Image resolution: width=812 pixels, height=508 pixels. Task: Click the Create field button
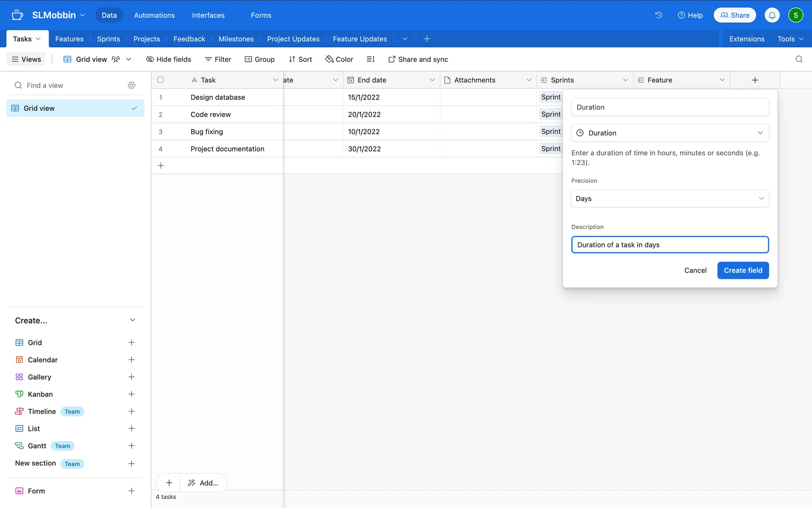pos(743,271)
